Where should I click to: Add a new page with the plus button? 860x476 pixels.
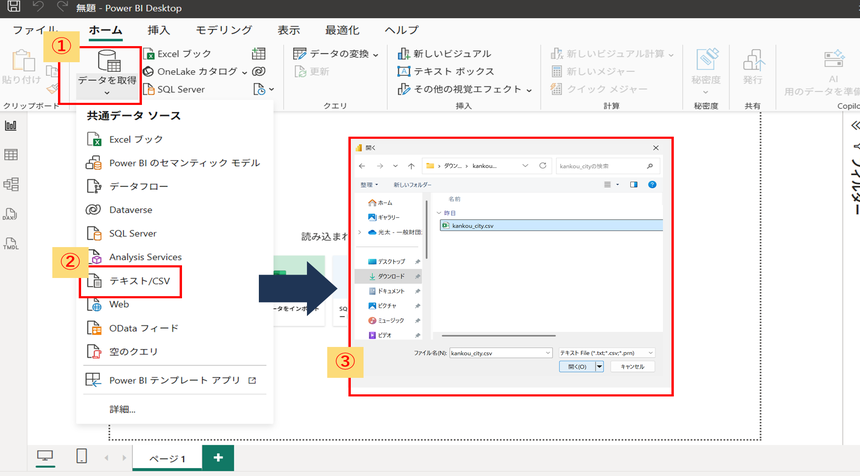click(x=218, y=458)
